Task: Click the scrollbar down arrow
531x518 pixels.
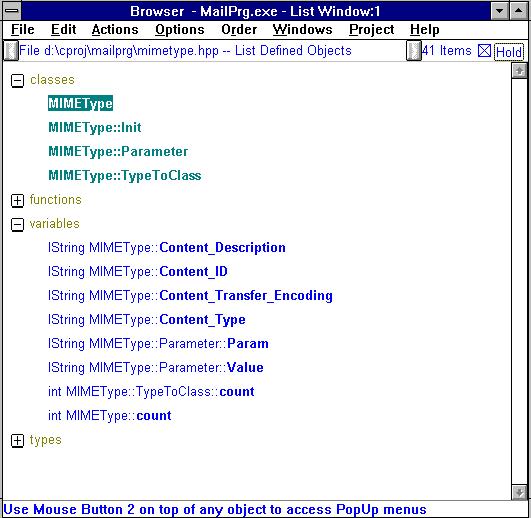Action: coord(519,493)
